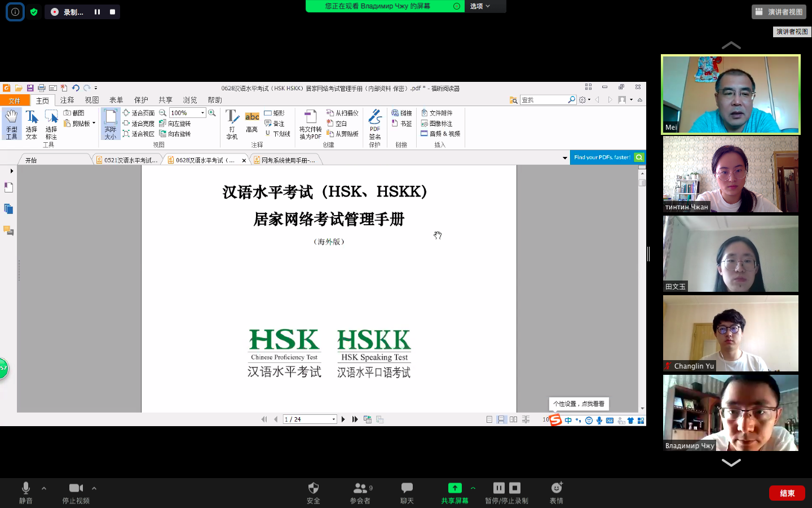Open the page number 1 / 24 dropdown
Viewport: 812px width, 508px height.
(334, 419)
